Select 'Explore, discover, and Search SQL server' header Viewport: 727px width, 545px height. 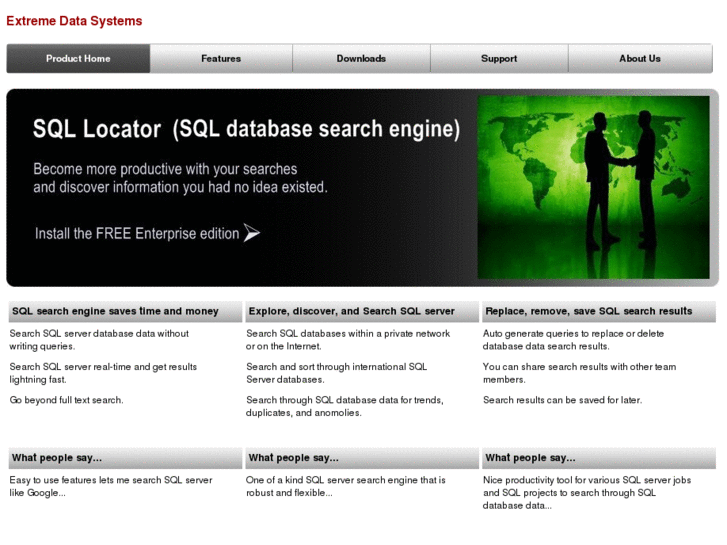pyautogui.click(x=362, y=311)
